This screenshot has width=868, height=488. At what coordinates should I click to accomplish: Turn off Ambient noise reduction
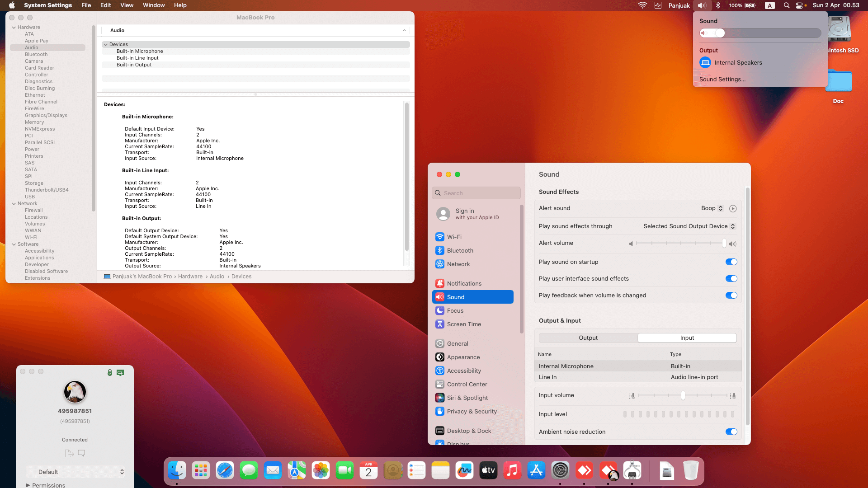731,432
